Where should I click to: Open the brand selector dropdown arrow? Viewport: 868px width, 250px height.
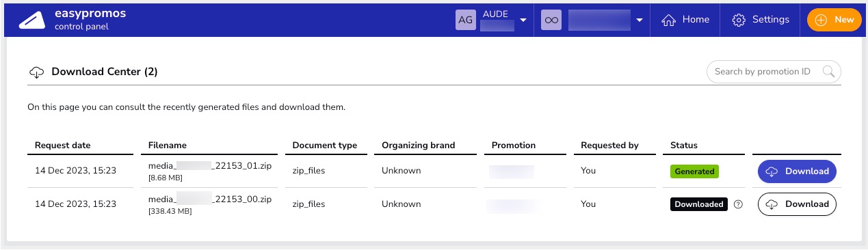(x=640, y=20)
